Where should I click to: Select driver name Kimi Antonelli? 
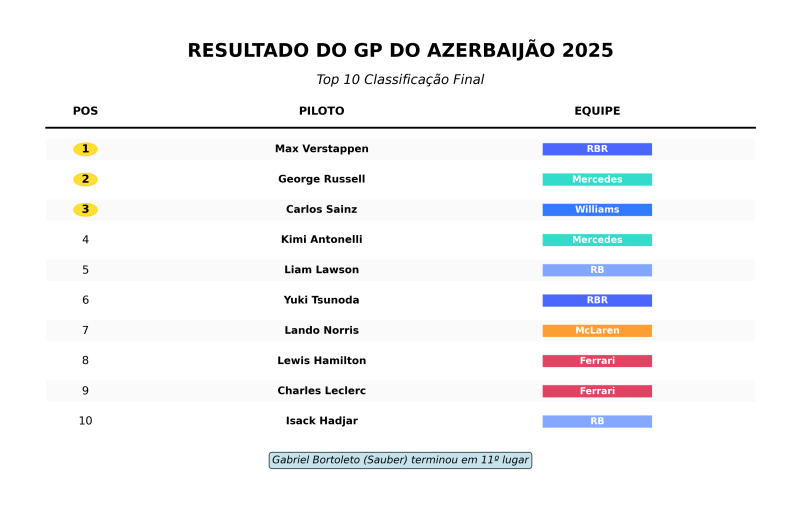(x=322, y=240)
